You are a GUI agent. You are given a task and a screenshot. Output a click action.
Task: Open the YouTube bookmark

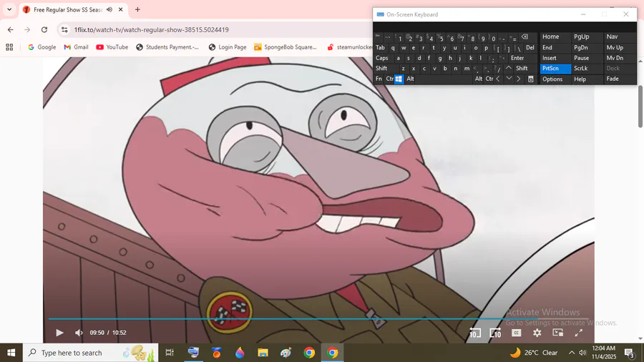tap(112, 47)
